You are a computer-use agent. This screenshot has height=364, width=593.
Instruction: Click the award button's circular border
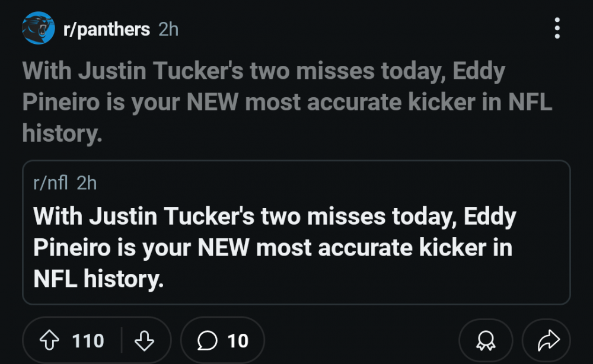[485, 340]
